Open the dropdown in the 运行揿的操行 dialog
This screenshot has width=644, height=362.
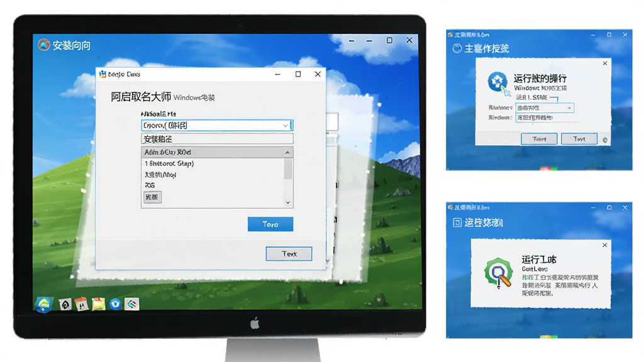pos(569,108)
